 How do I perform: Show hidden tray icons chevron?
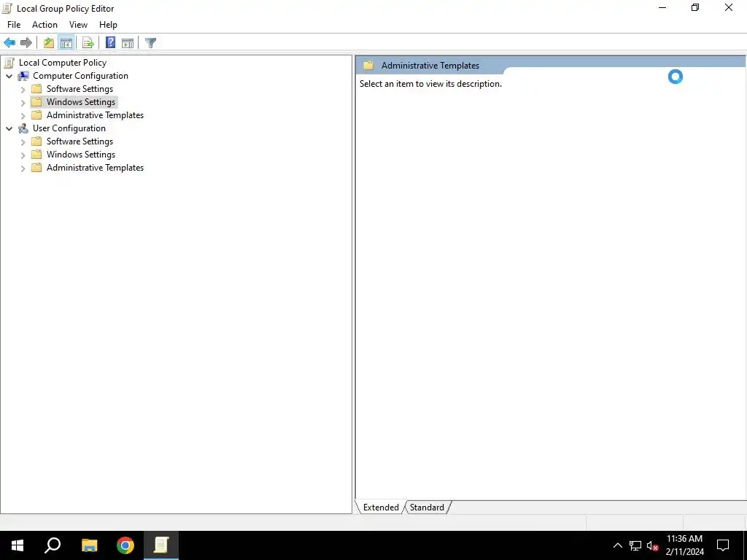(617, 545)
